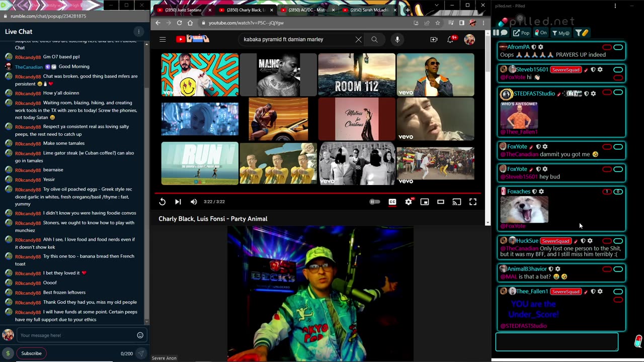Toggle pilled On switch
Screen dimensions: 644x362
click(x=541, y=33)
